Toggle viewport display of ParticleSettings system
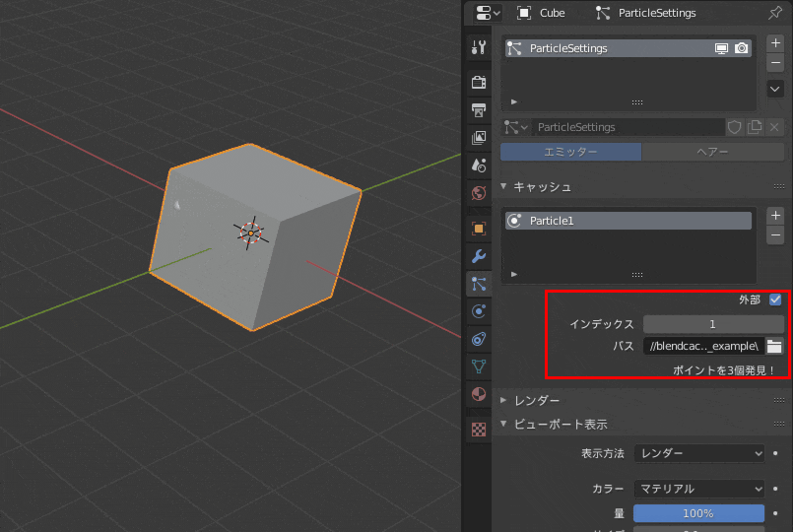The height and width of the screenshot is (532, 793). point(721,48)
